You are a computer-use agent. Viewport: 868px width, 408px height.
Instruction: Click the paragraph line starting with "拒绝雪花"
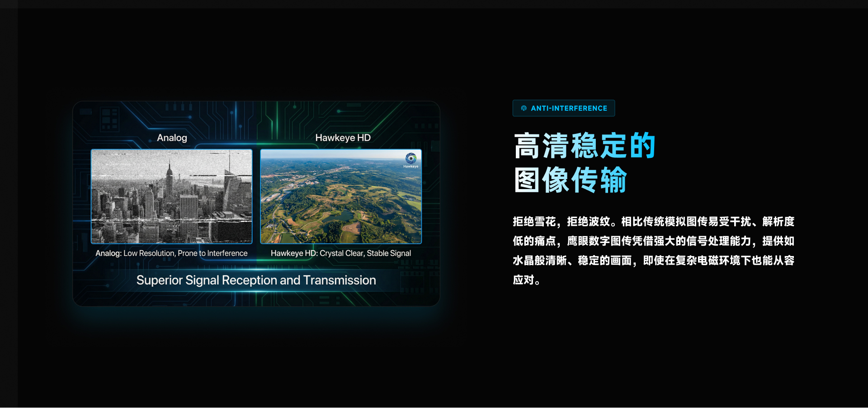click(x=653, y=222)
